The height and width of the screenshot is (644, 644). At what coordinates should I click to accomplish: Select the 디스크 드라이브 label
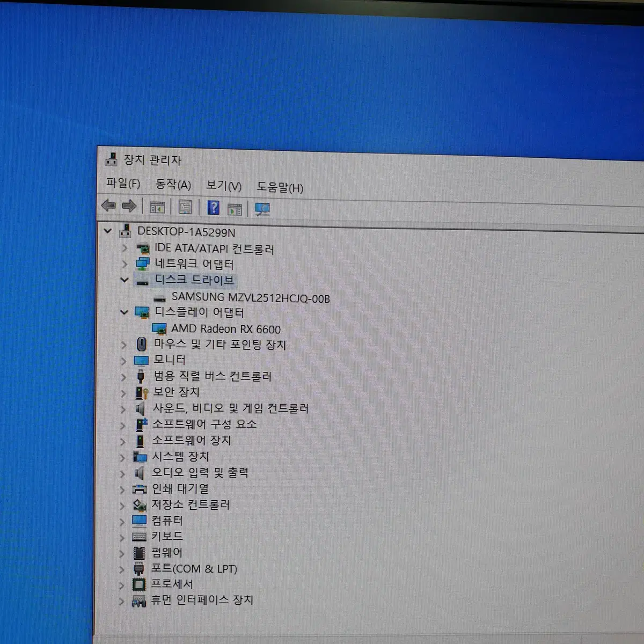coord(194,280)
